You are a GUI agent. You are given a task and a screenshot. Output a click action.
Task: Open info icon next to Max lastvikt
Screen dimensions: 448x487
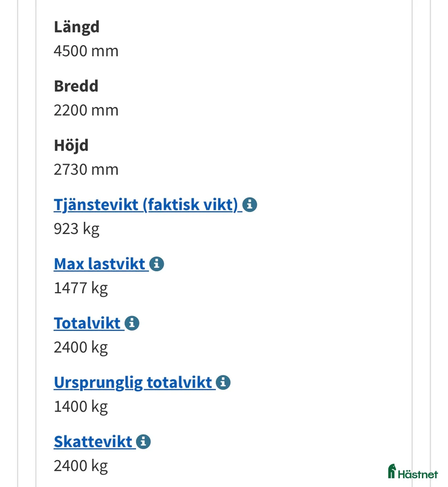tap(156, 263)
